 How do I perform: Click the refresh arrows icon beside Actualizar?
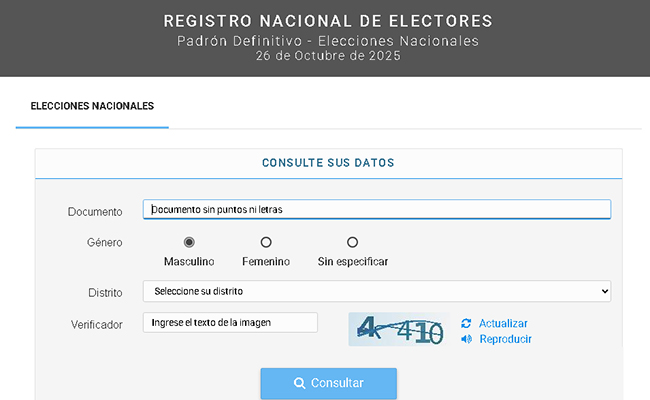[x=466, y=323]
